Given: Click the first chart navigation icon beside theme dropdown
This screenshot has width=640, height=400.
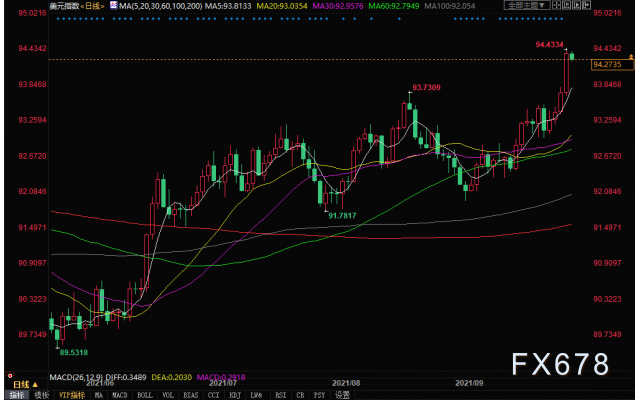Looking at the screenshot, I should tap(556, 5).
